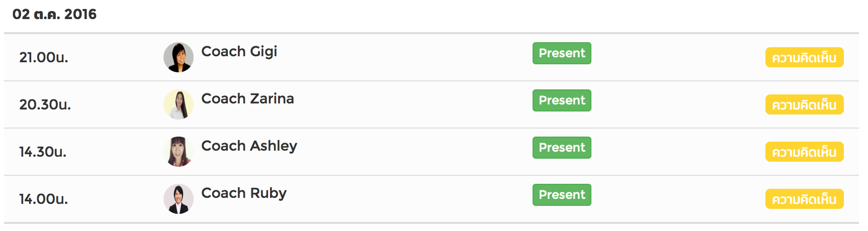Select the 21.00น. time entry
This screenshot has height=231, width=868.
[44, 57]
